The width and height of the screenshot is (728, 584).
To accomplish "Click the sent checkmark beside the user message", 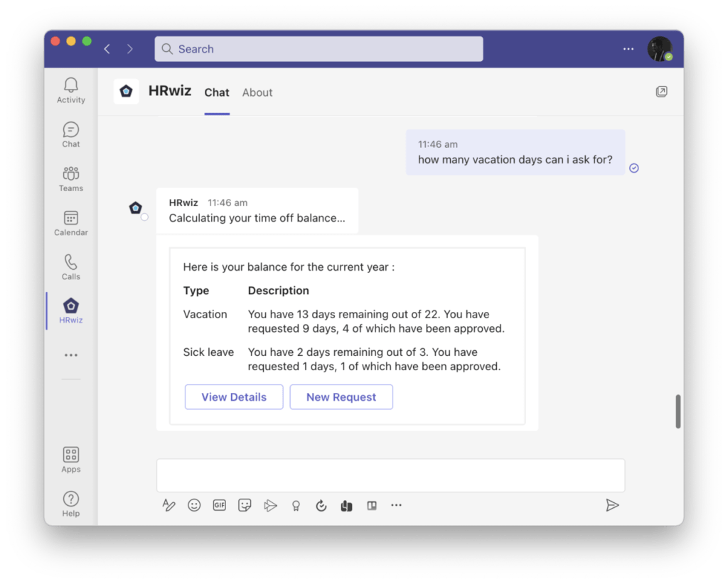I will [634, 168].
